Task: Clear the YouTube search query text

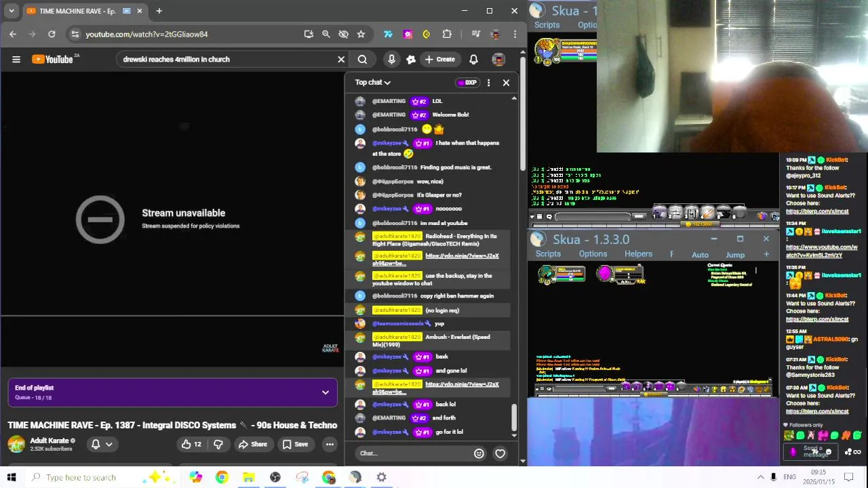Action: click(x=341, y=60)
